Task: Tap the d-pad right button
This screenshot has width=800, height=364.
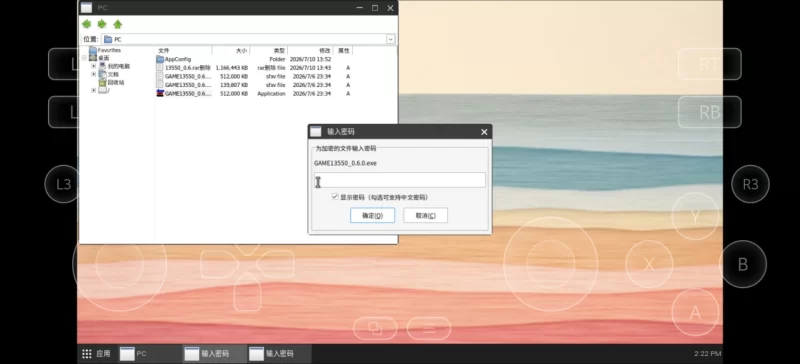Action: [276, 264]
